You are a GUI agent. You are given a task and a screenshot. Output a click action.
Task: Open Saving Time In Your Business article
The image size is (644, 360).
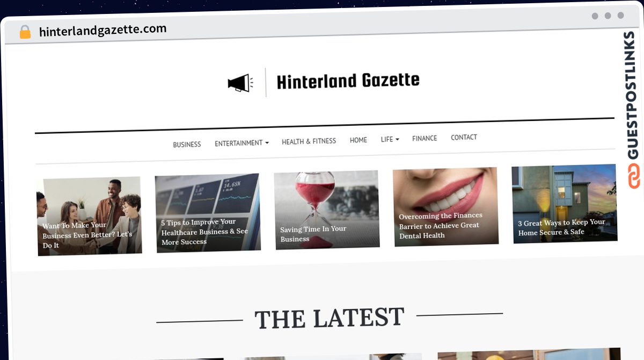[327, 210]
